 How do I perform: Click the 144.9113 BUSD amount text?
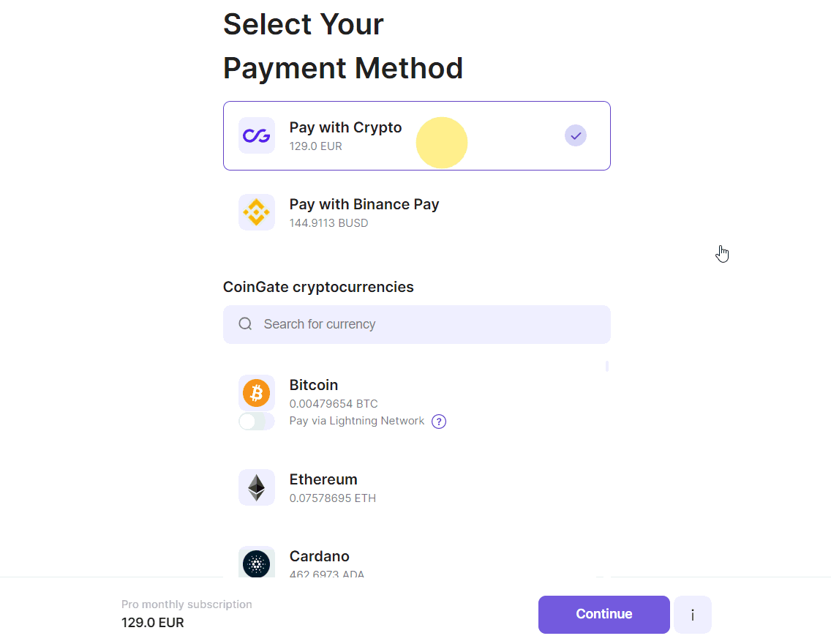328,223
